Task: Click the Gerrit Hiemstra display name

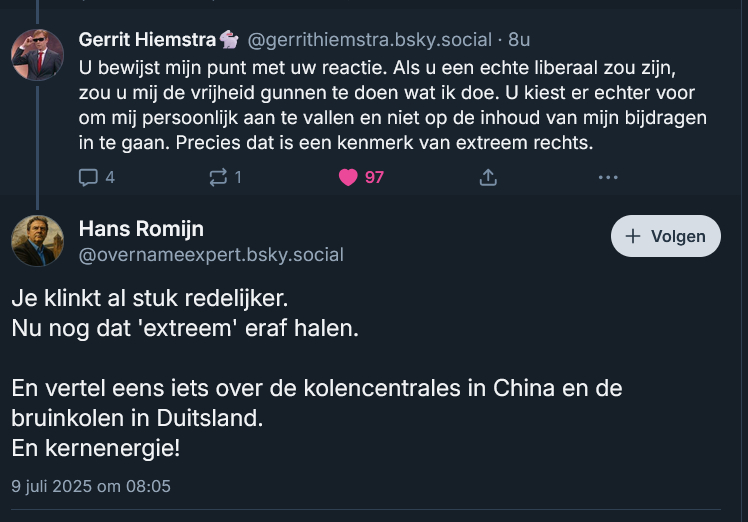Action: pyautogui.click(x=147, y=40)
